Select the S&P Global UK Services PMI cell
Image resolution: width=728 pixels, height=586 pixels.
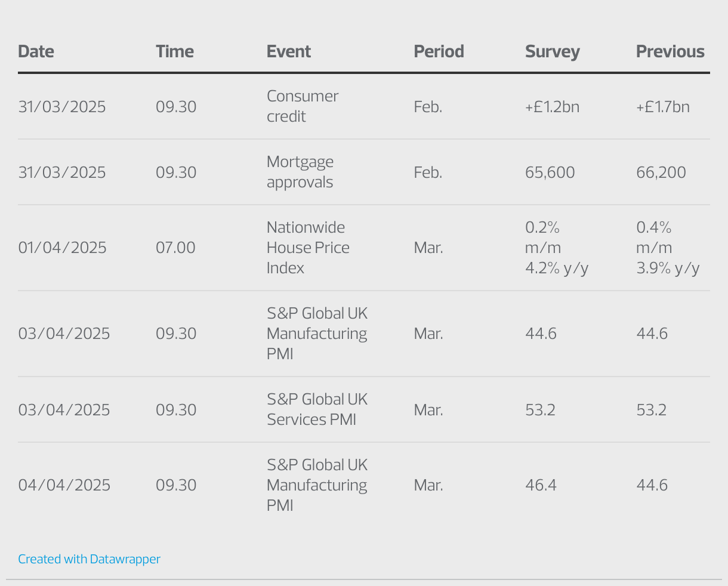[x=317, y=409]
